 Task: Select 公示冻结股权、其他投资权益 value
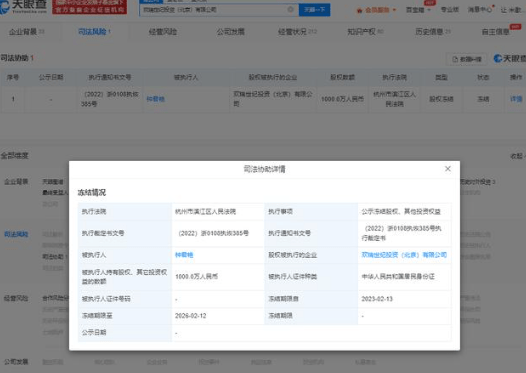[x=401, y=212]
